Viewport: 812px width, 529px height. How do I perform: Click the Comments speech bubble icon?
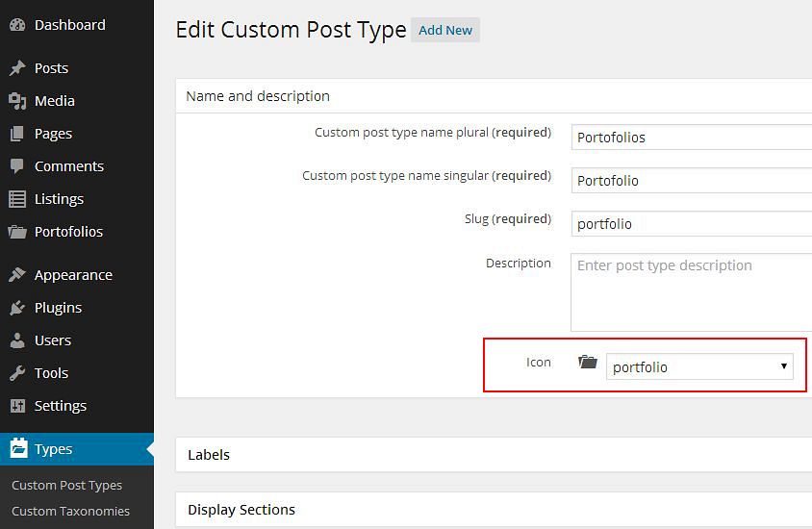click(17, 166)
